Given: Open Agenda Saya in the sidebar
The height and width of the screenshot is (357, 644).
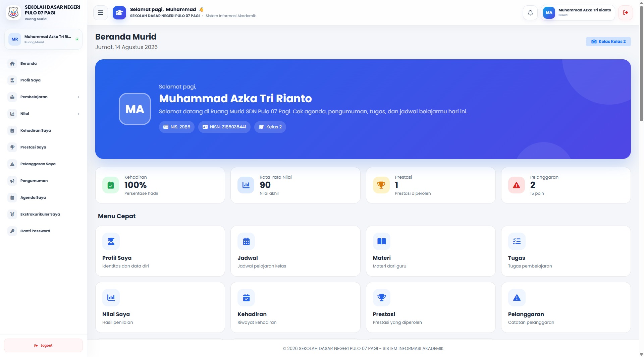Looking at the screenshot, I should (43, 197).
